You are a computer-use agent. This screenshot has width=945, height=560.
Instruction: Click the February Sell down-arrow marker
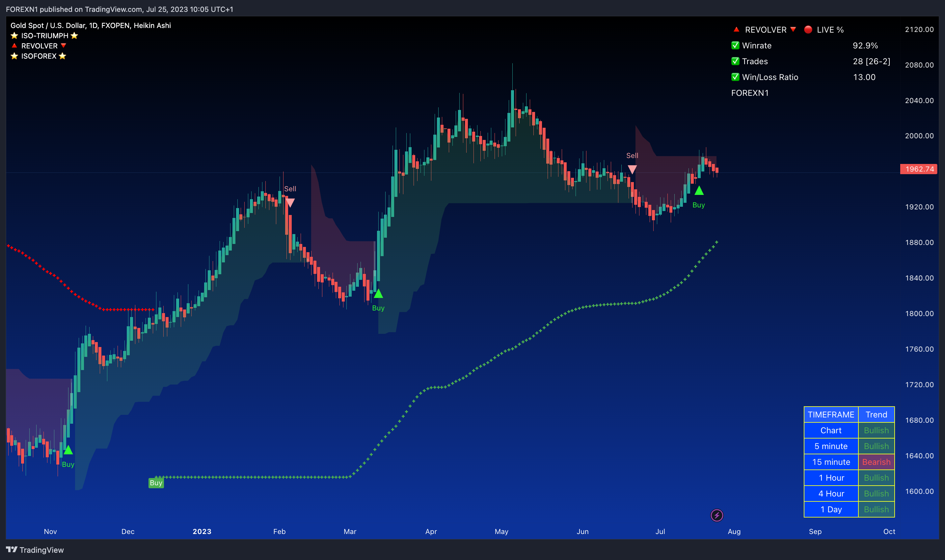(x=290, y=203)
